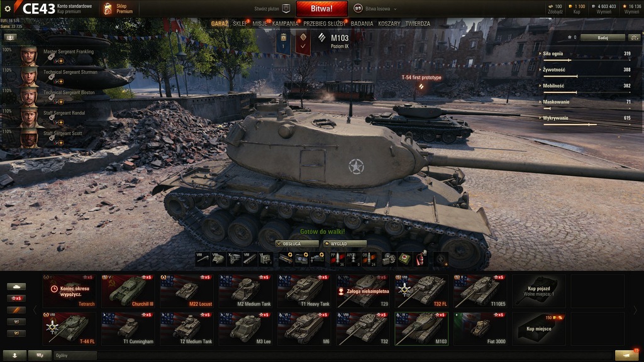
Task: Click the Ogólny chat input field
Action: click(75, 356)
